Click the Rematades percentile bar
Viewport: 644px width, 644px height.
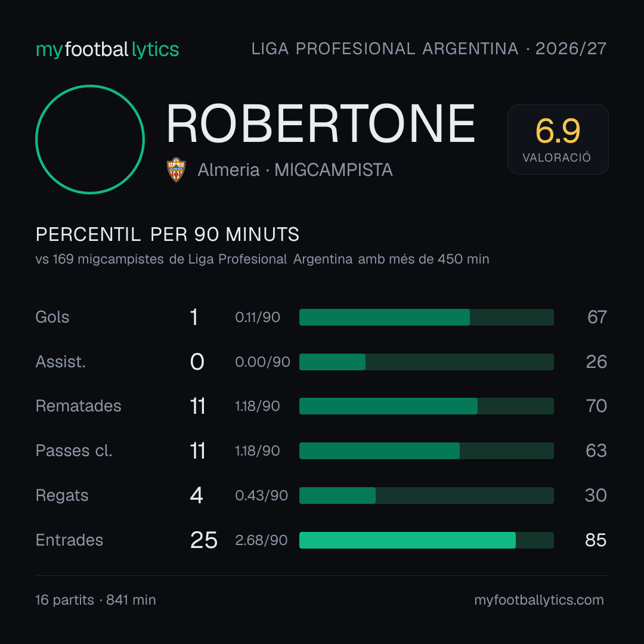coord(426,406)
